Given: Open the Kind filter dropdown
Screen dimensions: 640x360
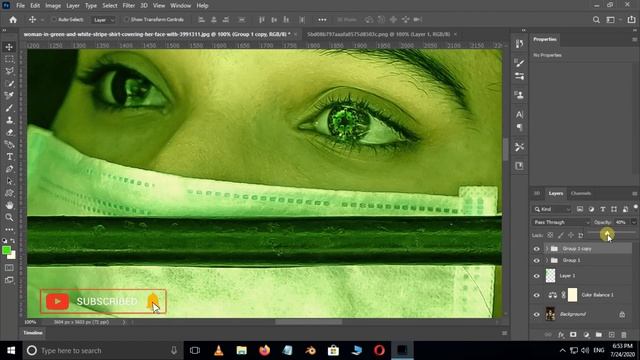Looking at the screenshot, I should click(x=552, y=209).
